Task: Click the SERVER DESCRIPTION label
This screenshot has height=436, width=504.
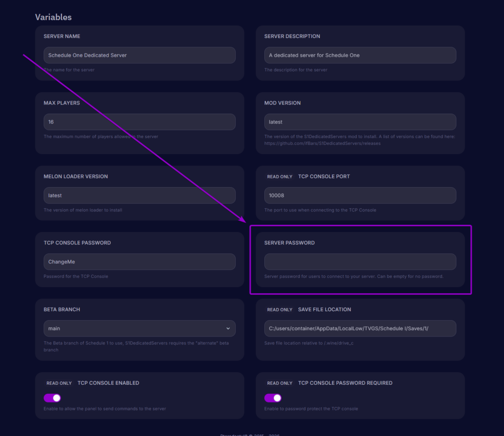Action: click(292, 36)
